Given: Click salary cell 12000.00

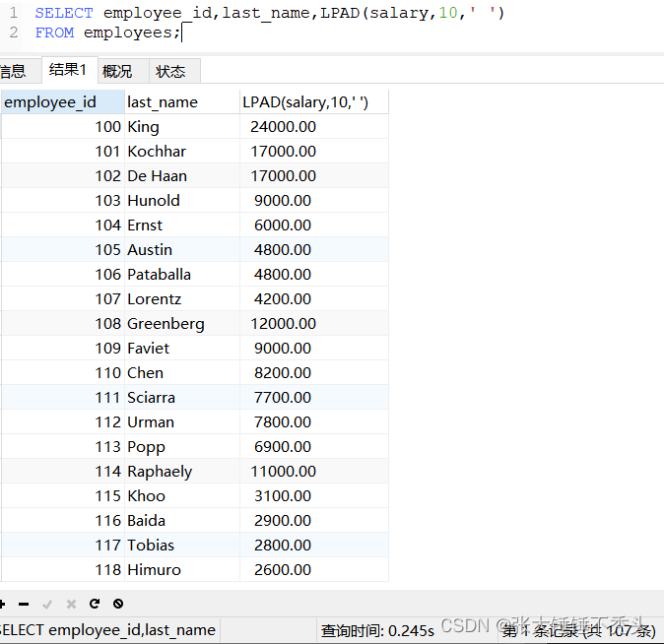Looking at the screenshot, I should (314, 324).
